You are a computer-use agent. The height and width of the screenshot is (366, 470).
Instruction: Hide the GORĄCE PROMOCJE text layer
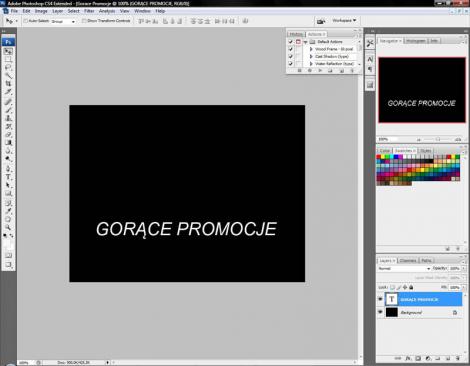point(380,299)
